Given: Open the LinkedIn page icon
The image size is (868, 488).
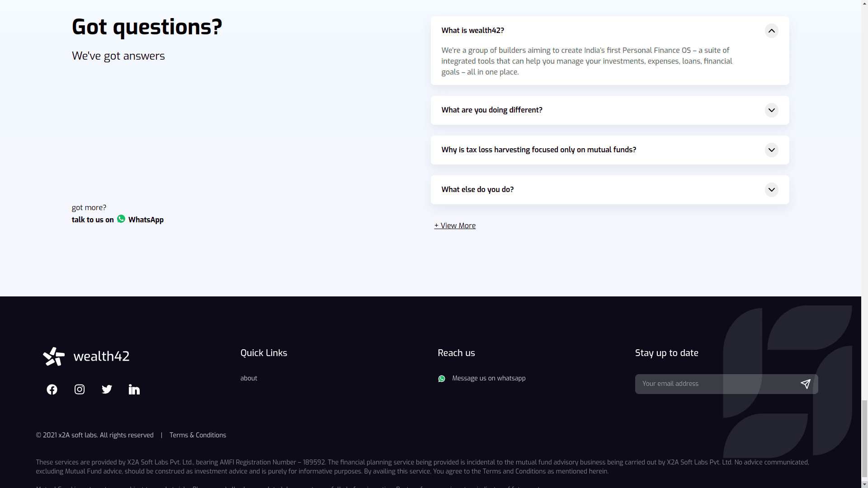Looking at the screenshot, I should (134, 389).
